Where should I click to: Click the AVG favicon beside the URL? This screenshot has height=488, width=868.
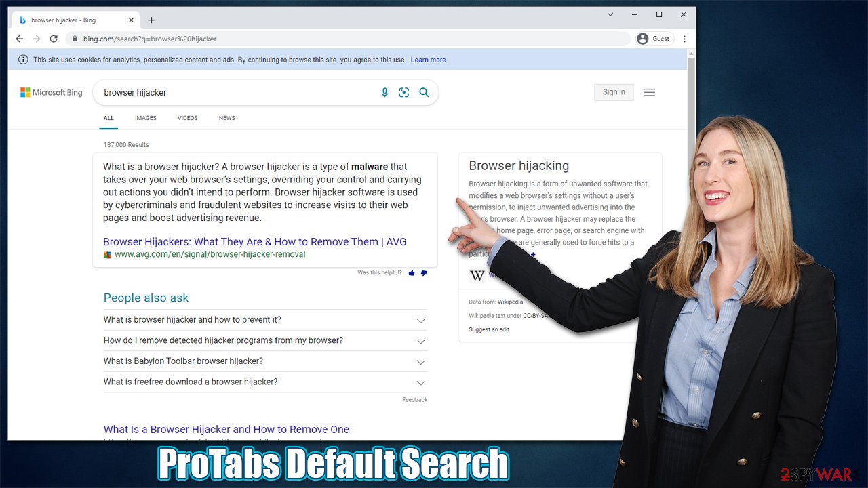(x=107, y=255)
